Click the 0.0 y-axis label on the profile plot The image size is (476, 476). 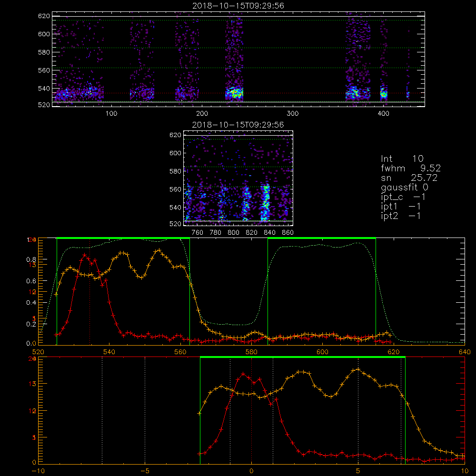click(31, 344)
